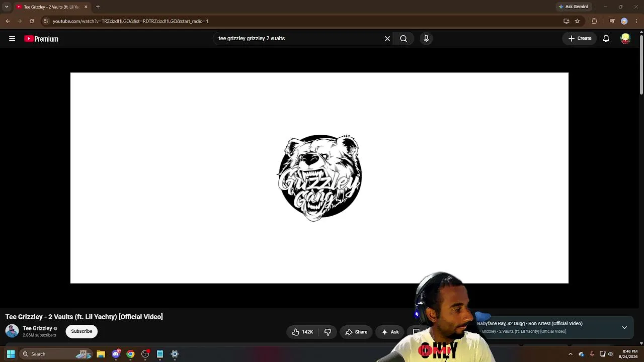Screen dimensions: 644x362
Task: Click the magnifier search button
Action: 404,39
